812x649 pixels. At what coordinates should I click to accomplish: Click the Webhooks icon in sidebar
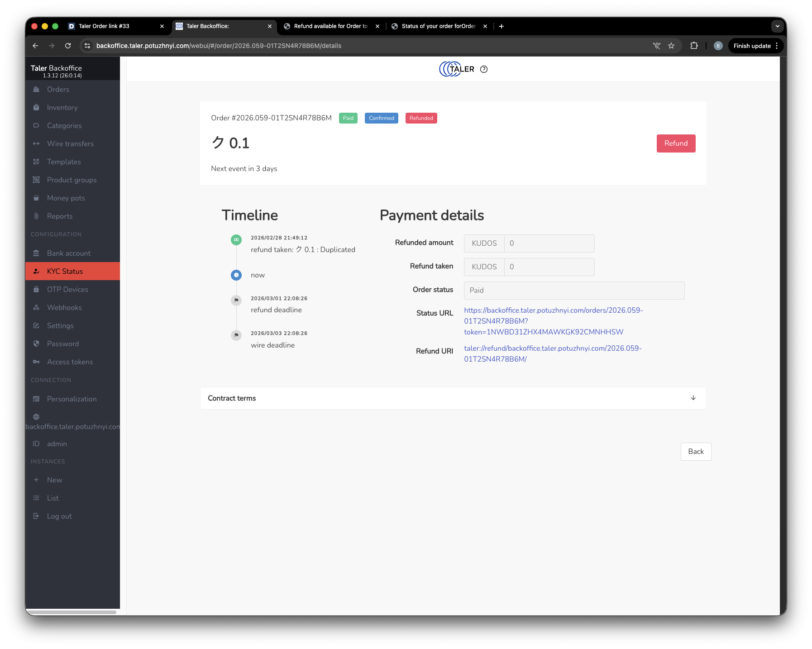(x=36, y=308)
